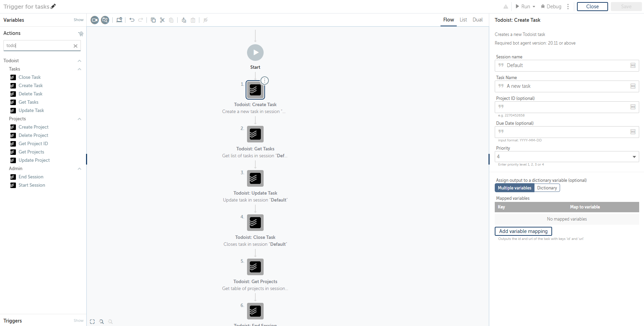Switch to the Flow view tab
Viewport: 644px width, 326px height.
click(x=448, y=20)
